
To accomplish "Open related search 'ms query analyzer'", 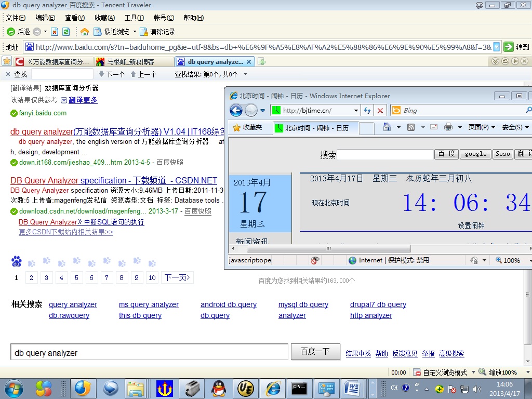I will tap(149, 304).
